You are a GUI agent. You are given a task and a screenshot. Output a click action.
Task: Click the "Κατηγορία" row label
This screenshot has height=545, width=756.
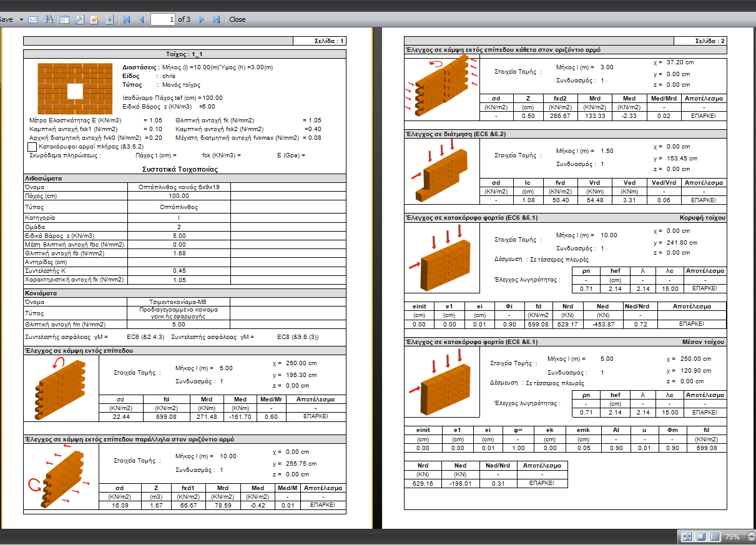pyautogui.click(x=39, y=217)
